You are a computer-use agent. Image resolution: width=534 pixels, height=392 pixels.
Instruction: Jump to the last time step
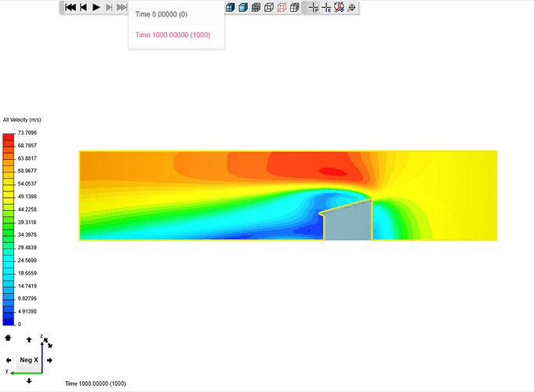122,7
